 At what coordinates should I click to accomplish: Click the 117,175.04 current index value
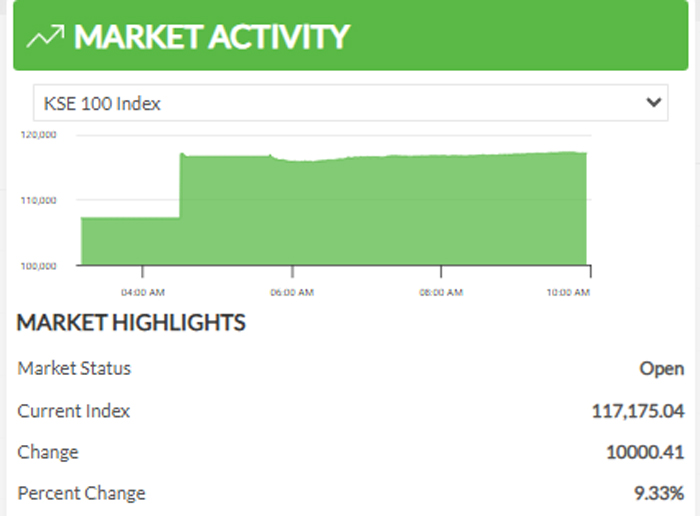tap(638, 410)
